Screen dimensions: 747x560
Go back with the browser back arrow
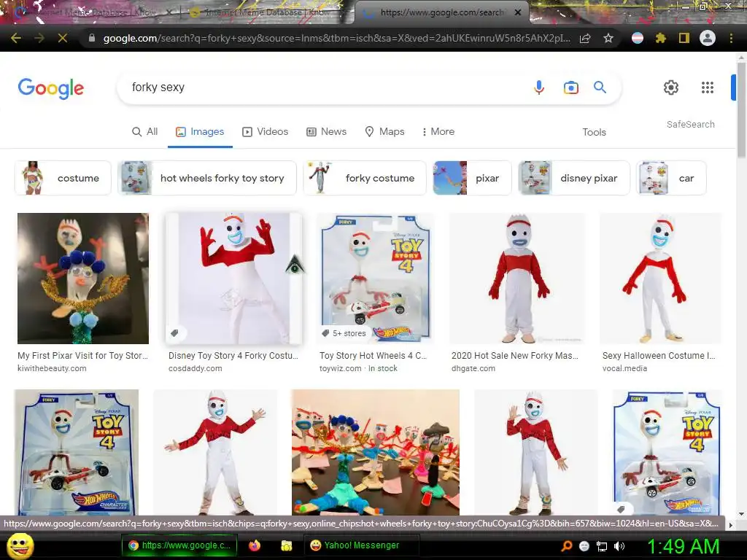(x=16, y=38)
